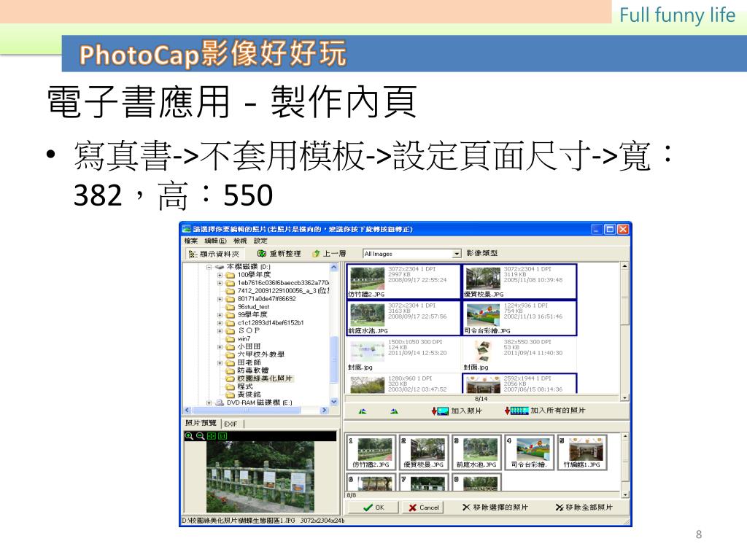Click folder tree horizontal scroll left arrow
Screen dimensions: 747x560
187,410
